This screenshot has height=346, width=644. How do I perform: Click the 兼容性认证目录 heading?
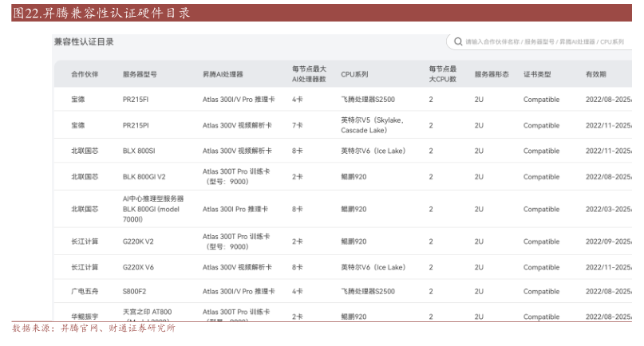(83, 41)
